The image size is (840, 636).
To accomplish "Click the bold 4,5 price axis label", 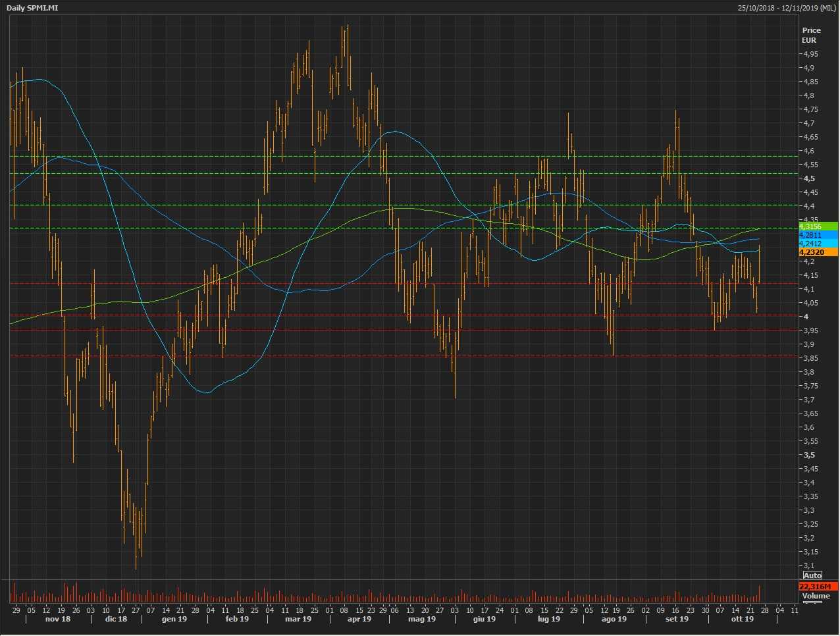I will (x=808, y=178).
